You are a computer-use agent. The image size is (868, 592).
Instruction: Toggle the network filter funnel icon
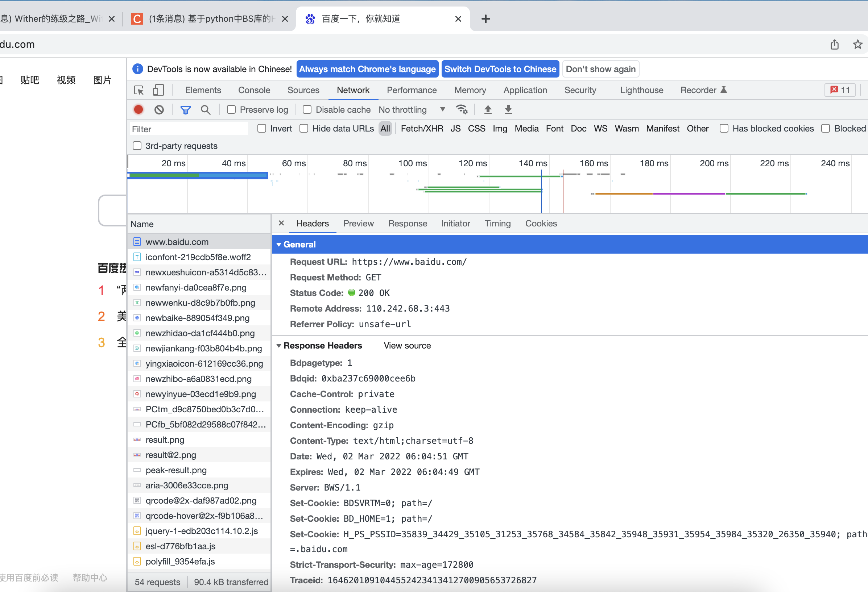tap(185, 109)
